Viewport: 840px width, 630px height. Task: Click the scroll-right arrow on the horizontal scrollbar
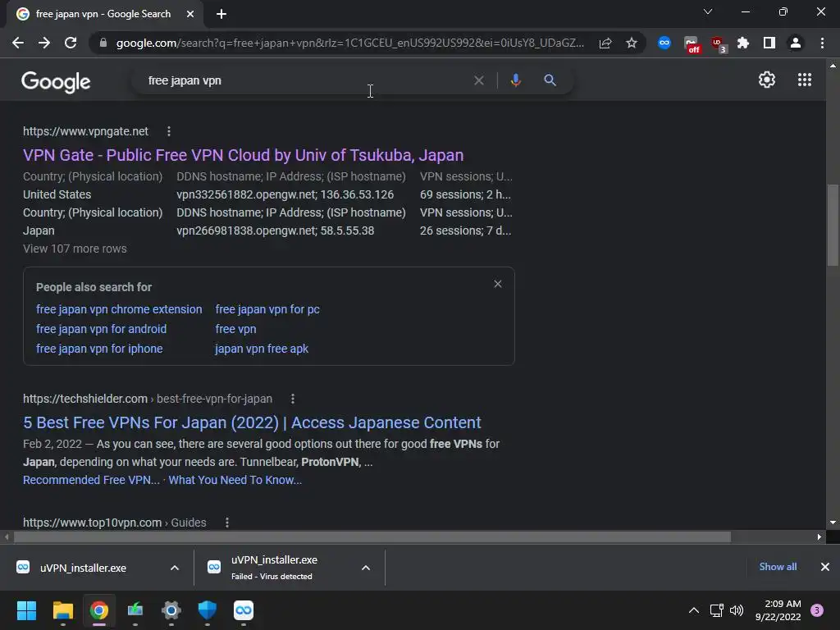pyautogui.click(x=819, y=536)
